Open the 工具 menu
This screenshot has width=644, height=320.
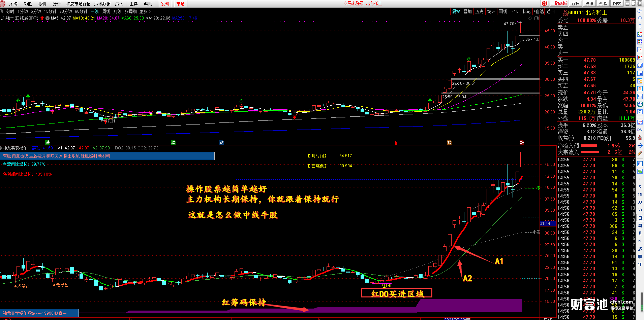coord(133,4)
